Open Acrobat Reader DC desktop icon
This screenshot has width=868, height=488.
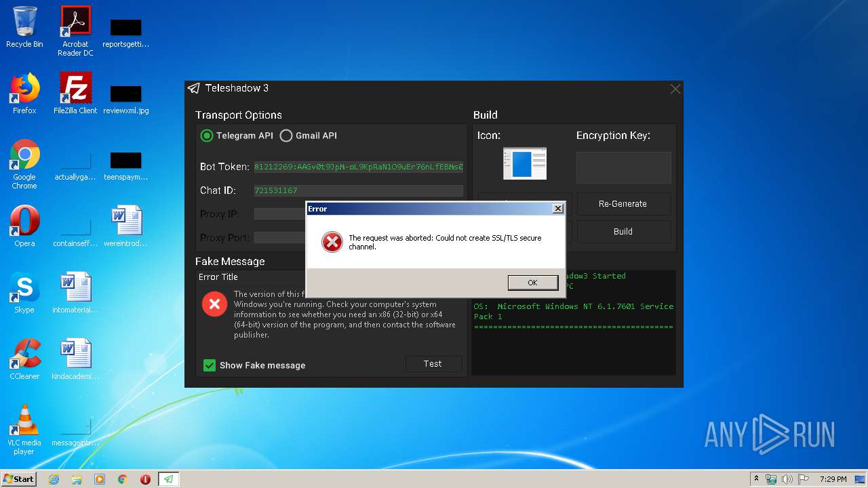pyautogui.click(x=75, y=31)
